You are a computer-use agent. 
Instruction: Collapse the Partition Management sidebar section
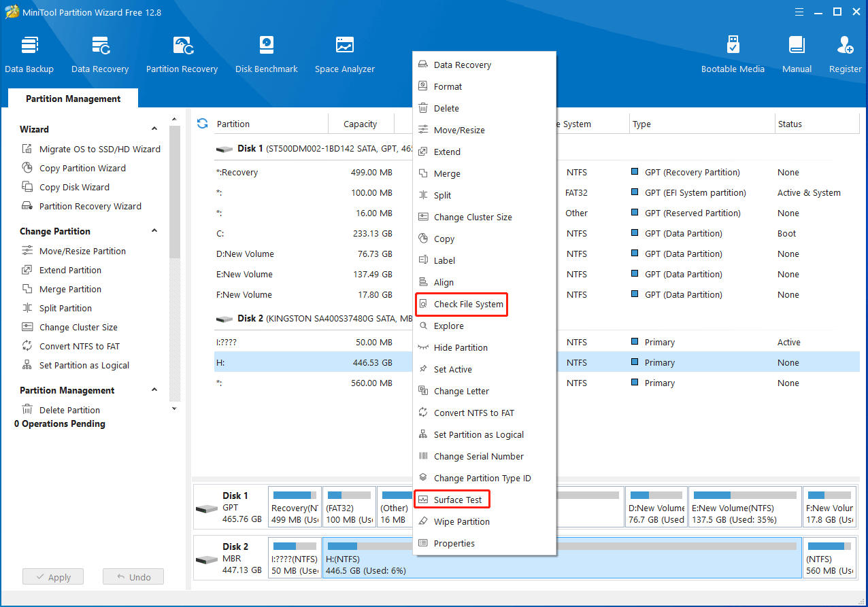click(154, 390)
